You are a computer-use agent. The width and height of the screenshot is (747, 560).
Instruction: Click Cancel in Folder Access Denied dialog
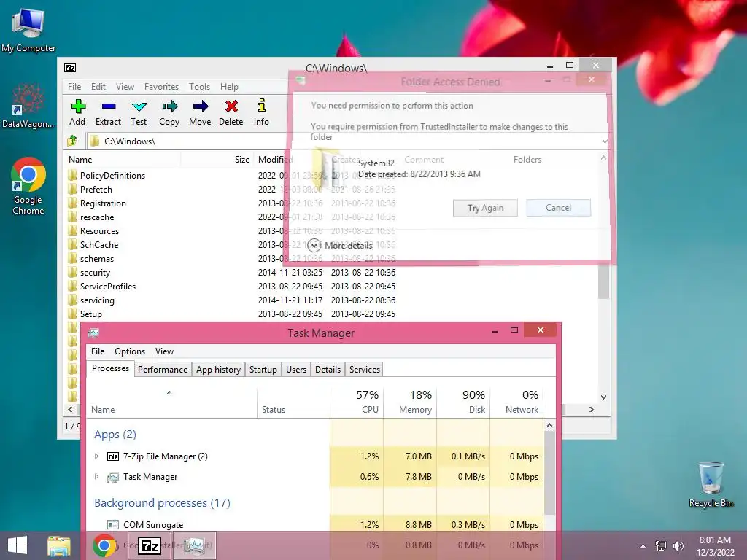pos(558,208)
